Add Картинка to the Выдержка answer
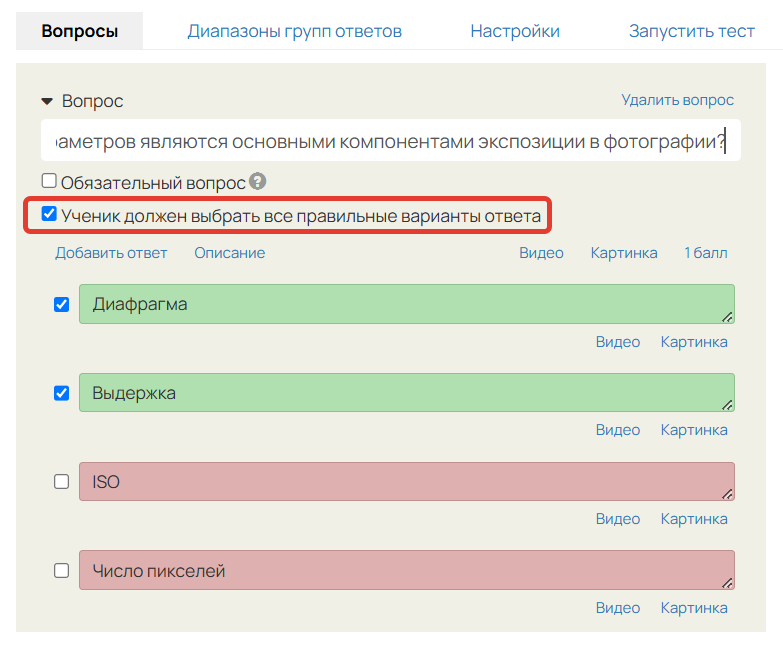Viewport: 783px width, 645px height. point(694,430)
